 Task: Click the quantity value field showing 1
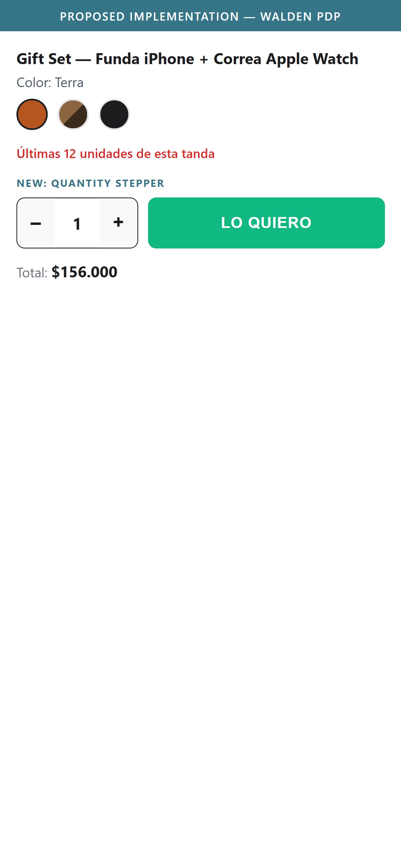[x=77, y=223]
